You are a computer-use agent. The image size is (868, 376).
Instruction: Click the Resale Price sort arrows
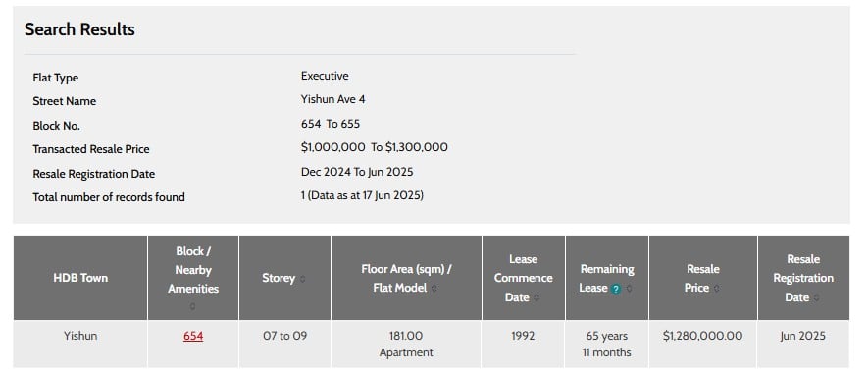pyautogui.click(x=716, y=288)
